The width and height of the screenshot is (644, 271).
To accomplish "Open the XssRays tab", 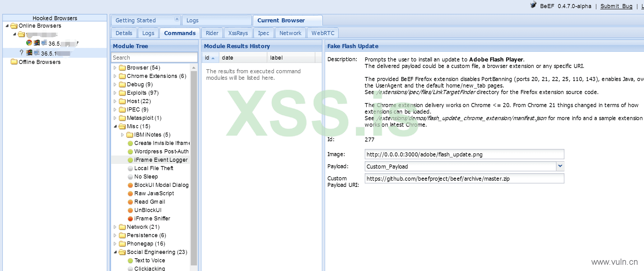I will pyautogui.click(x=238, y=33).
